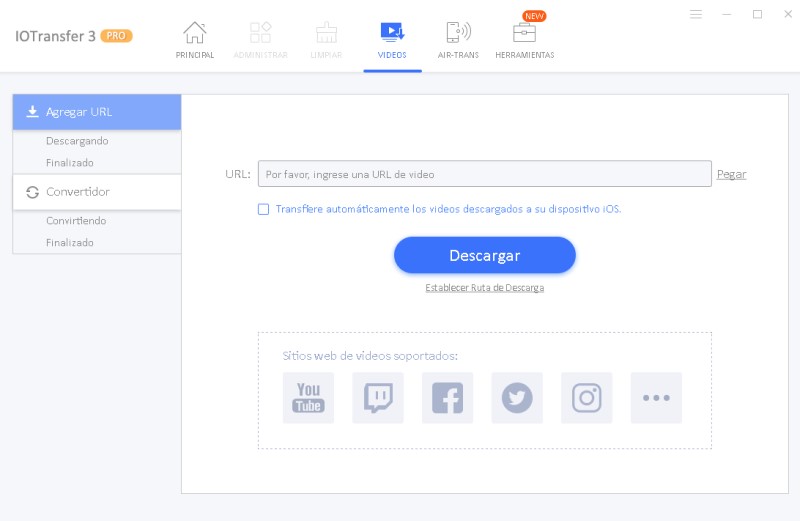This screenshot has width=800, height=521.
Task: Open the Herramientas toolbox tab
Action: 524,40
